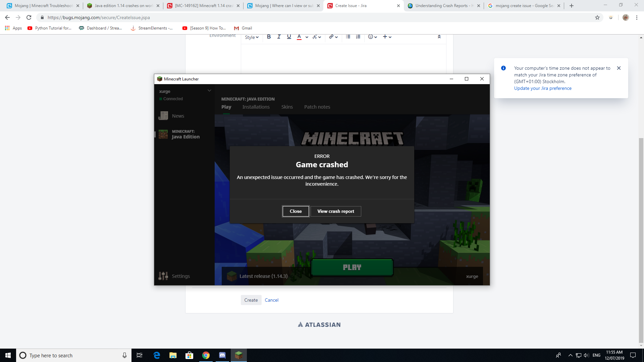Insert numbered list in editor
644x362 pixels.
tap(358, 37)
